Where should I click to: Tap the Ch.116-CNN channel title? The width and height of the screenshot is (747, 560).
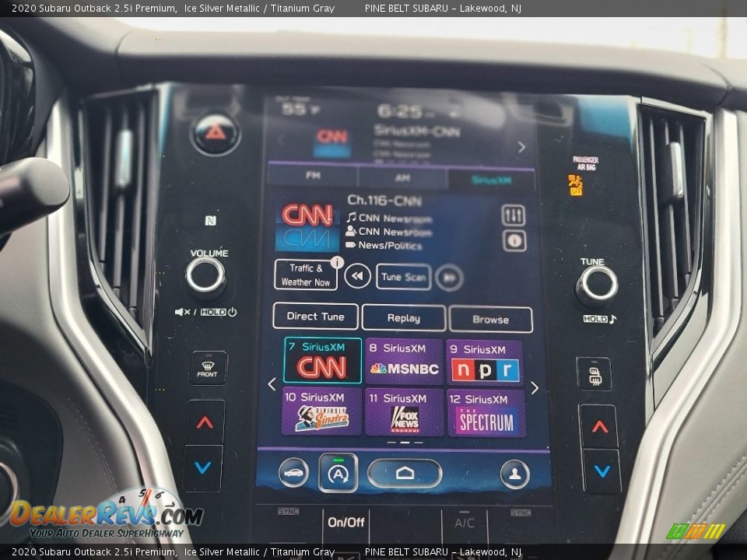pos(384,201)
